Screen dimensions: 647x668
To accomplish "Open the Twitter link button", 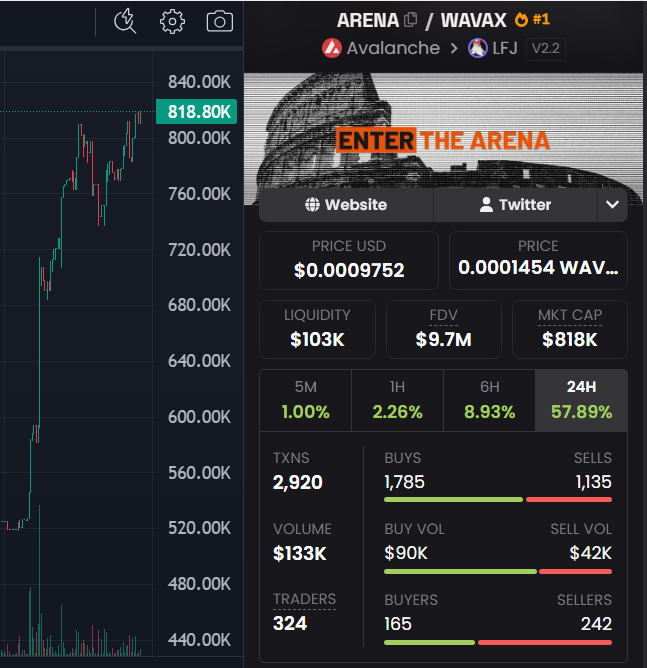I will 515,205.
